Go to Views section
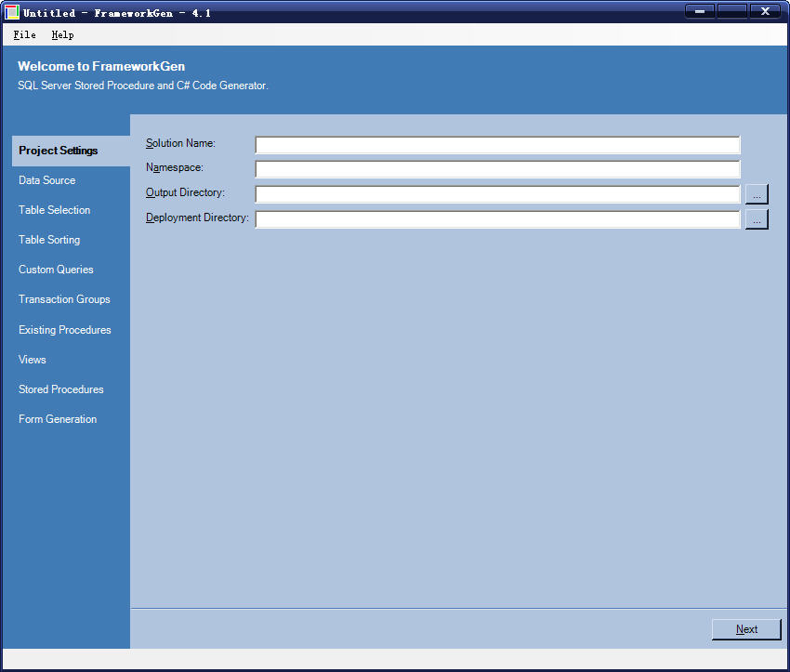 33,360
